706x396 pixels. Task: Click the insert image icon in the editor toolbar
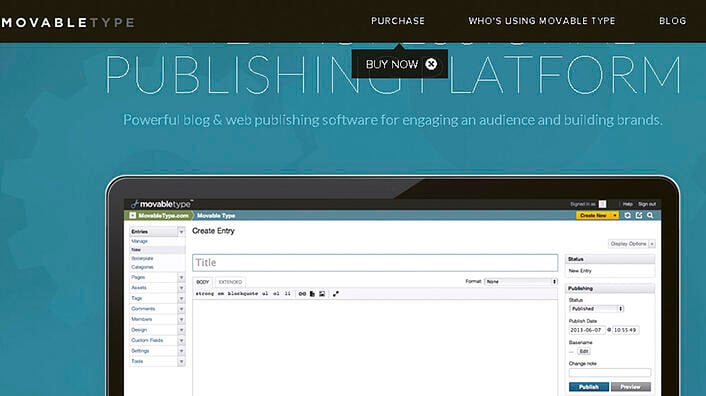pos(322,294)
